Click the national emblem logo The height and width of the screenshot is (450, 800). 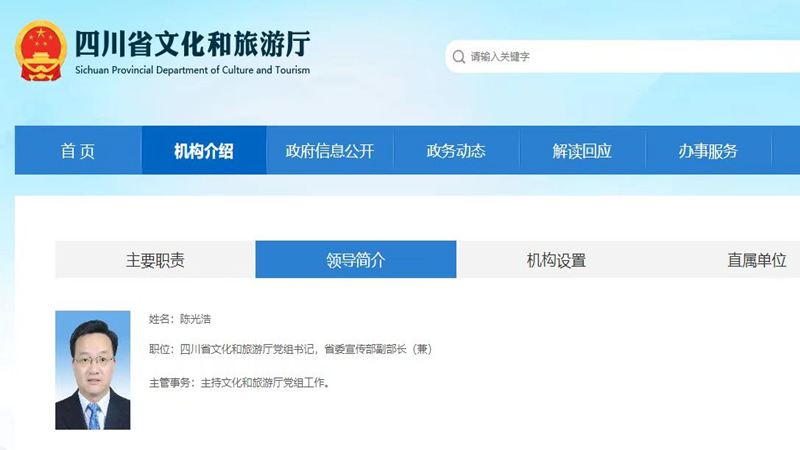click(41, 51)
